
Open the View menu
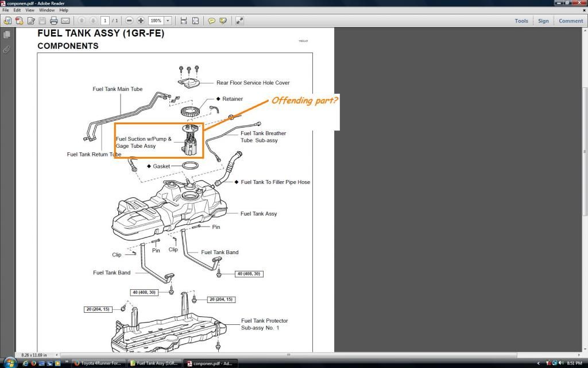(x=30, y=10)
